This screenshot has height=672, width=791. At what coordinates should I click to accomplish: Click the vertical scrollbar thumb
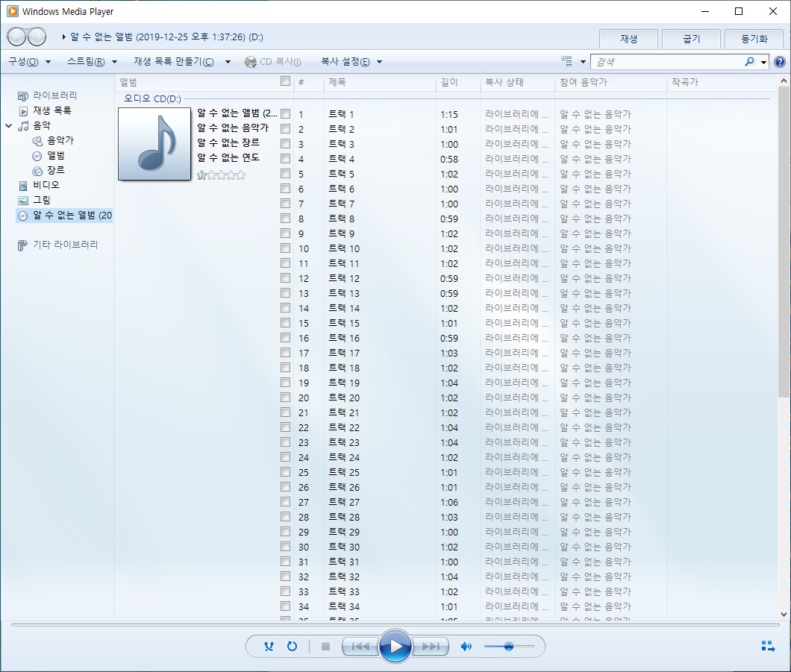click(784, 242)
